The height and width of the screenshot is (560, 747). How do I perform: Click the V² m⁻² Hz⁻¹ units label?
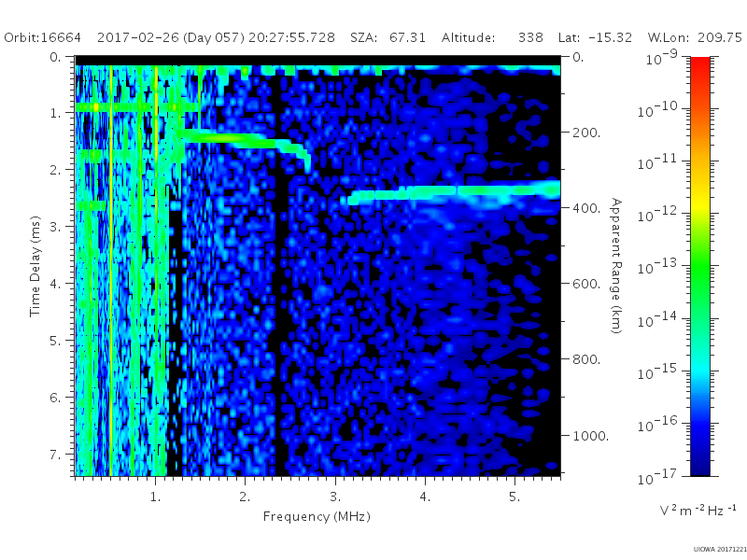[698, 510]
